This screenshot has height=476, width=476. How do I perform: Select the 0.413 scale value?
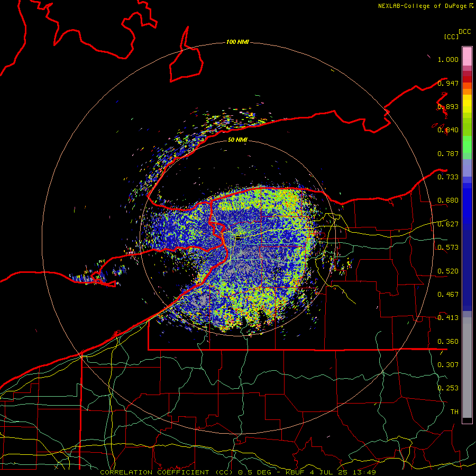point(448,317)
